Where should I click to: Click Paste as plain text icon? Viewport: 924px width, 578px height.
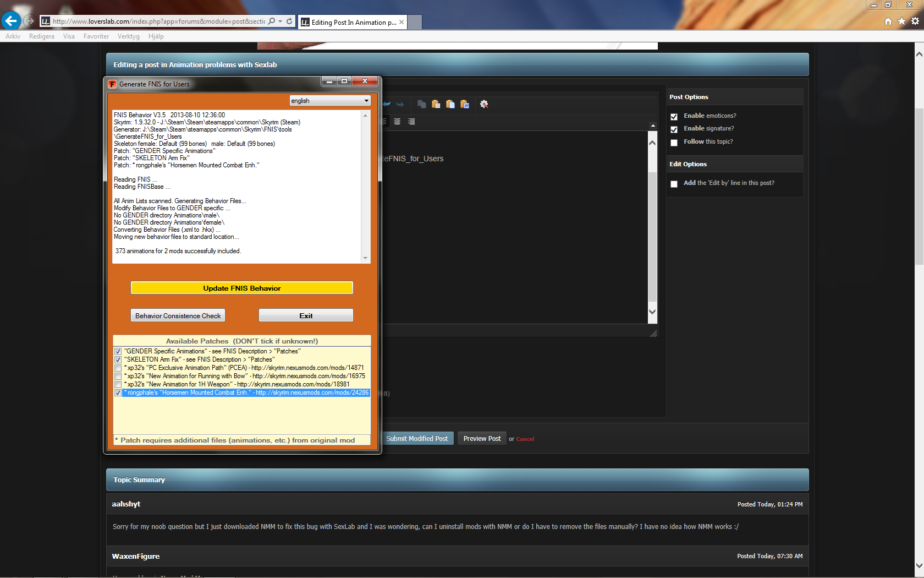(x=450, y=104)
